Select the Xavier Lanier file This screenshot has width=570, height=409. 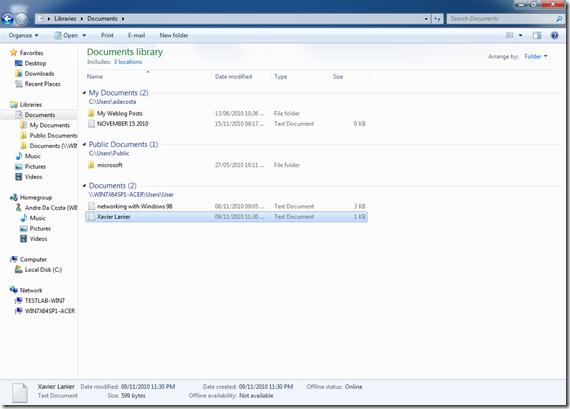[226, 217]
